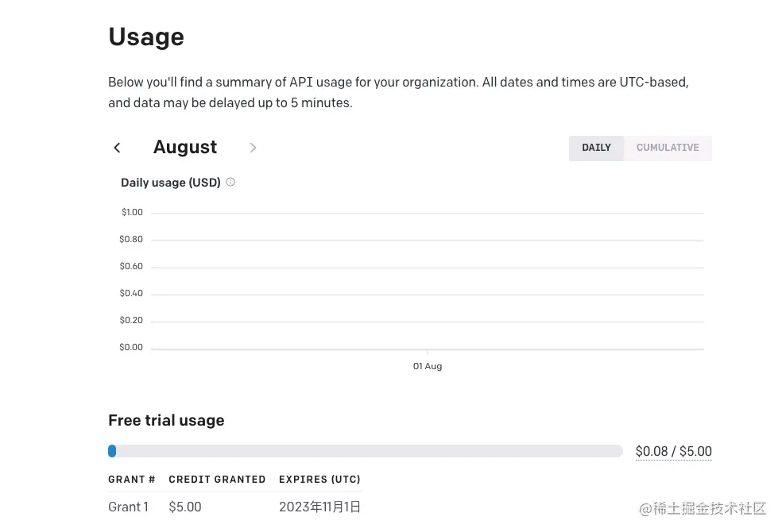Click the 01 Aug chart axis marker

(428, 366)
